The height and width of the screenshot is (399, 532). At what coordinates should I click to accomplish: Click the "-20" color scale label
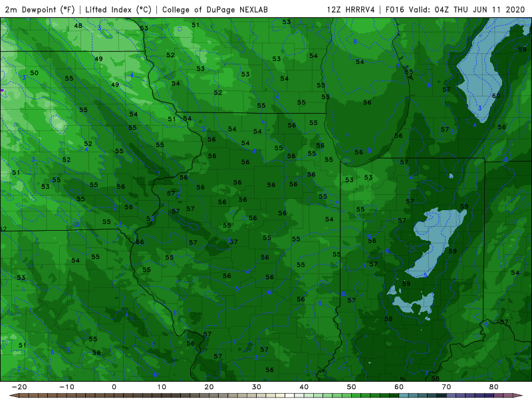pyautogui.click(x=19, y=387)
